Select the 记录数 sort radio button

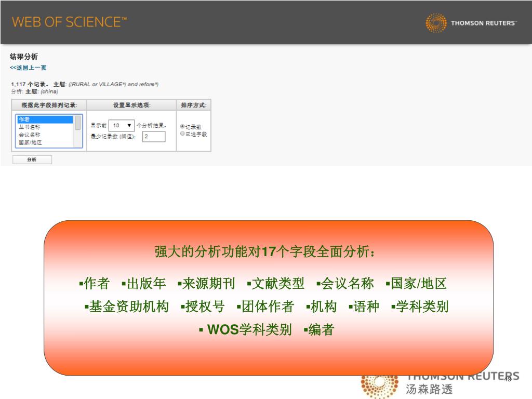[x=182, y=127]
